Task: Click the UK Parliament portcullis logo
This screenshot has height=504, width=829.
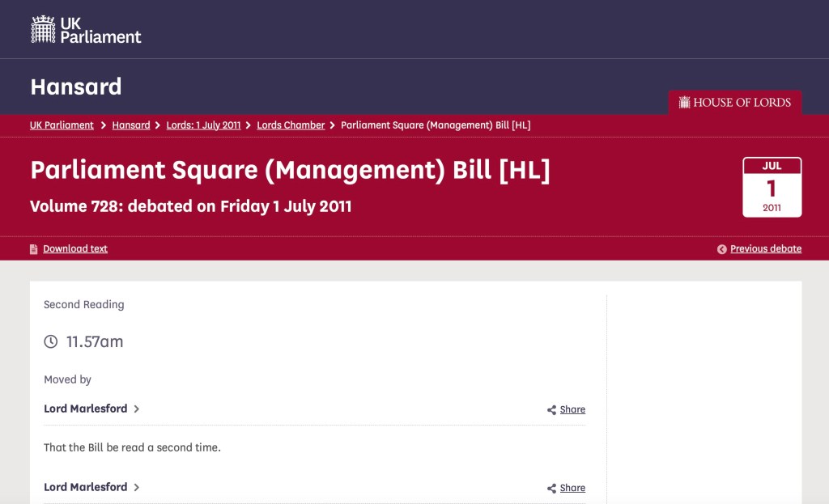Action: pyautogui.click(x=43, y=29)
